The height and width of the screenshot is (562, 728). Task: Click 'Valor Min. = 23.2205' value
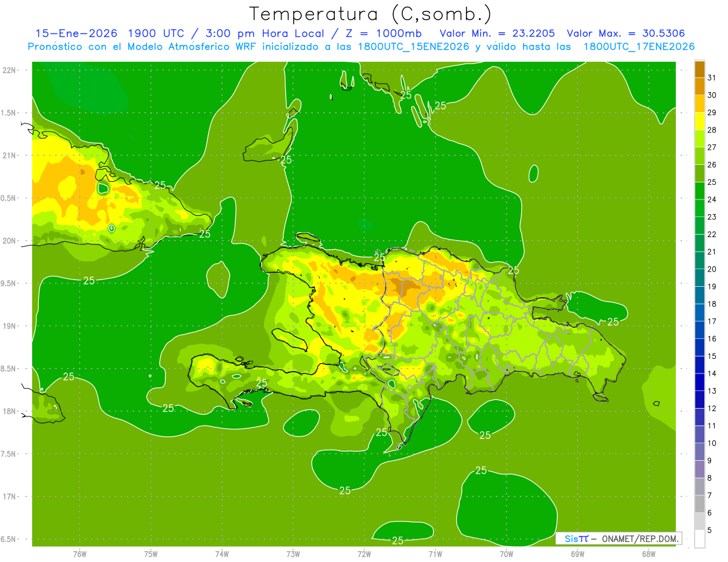pyautogui.click(x=497, y=33)
